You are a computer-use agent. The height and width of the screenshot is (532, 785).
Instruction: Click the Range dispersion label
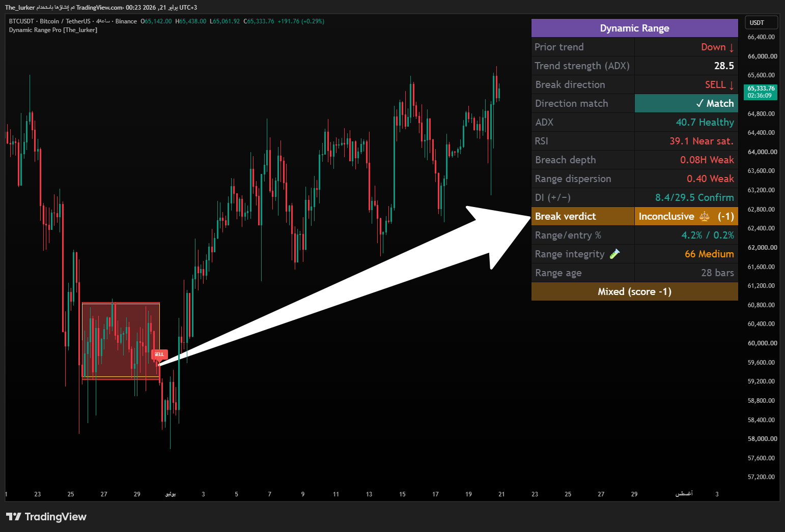pos(573,179)
